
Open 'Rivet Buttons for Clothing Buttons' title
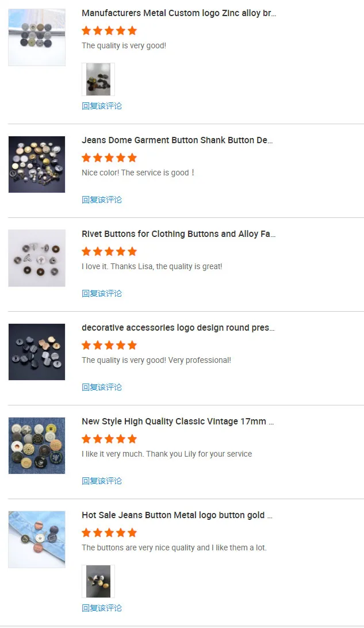[x=179, y=234]
